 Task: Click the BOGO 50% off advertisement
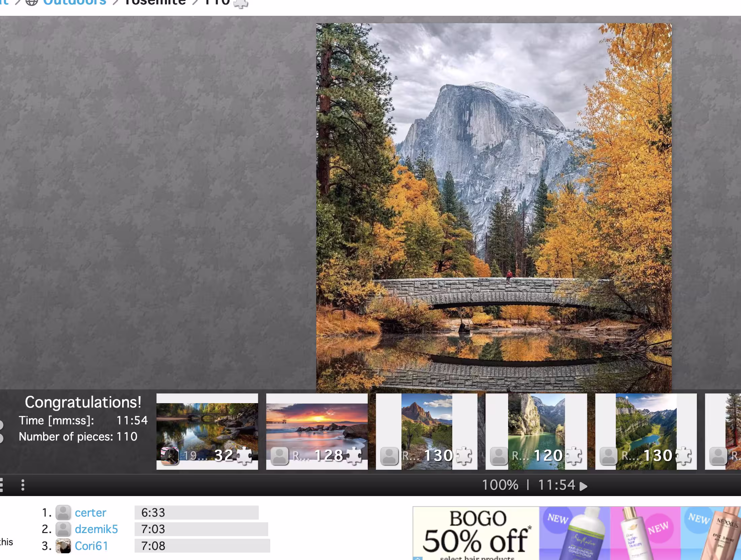[577, 533]
